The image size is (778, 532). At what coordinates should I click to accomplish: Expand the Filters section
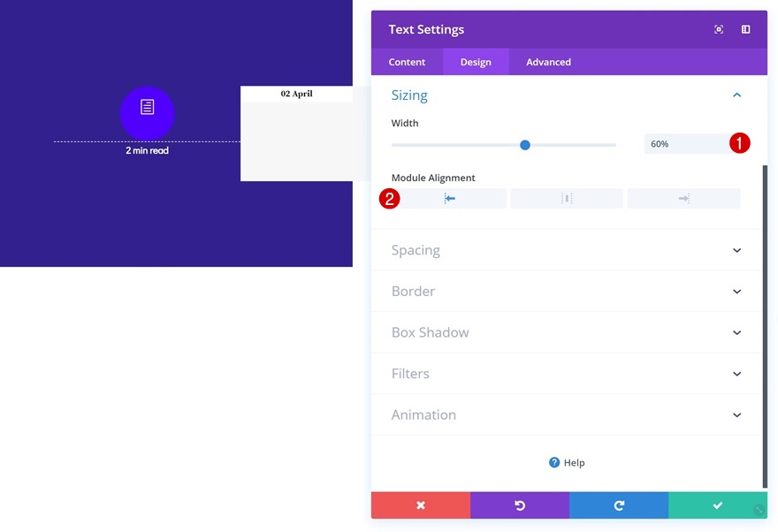point(566,373)
